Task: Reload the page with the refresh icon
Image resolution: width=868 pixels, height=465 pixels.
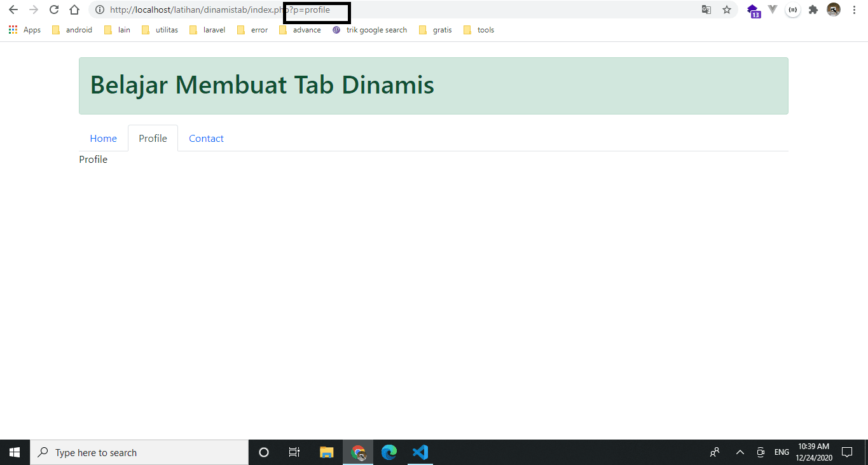Action: tap(53, 10)
